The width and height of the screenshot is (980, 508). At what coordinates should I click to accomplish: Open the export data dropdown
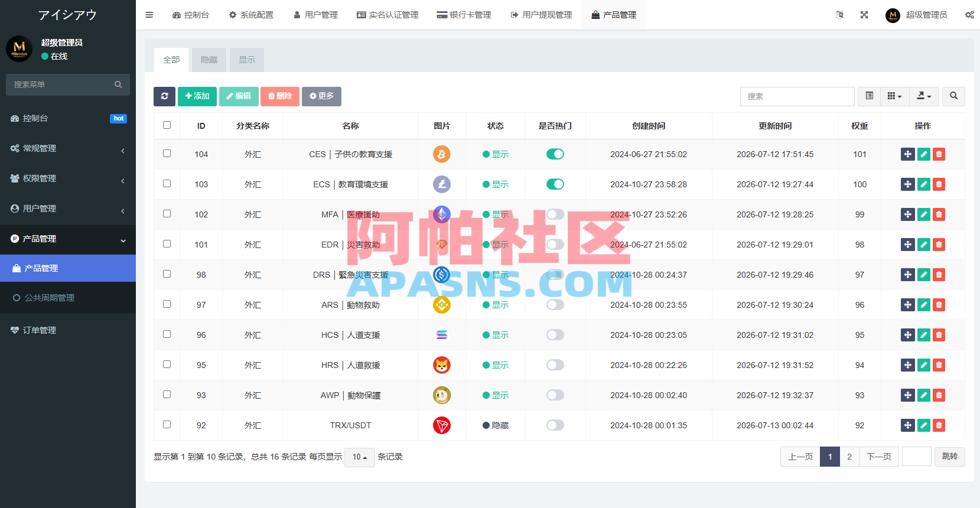[924, 96]
